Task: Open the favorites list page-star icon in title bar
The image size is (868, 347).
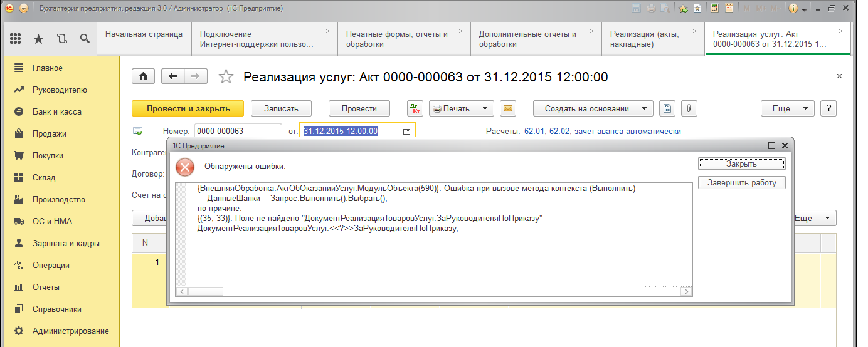Action: (698, 9)
